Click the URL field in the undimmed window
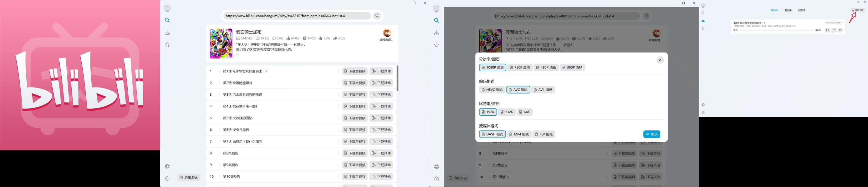868x187 pixels. (297, 16)
